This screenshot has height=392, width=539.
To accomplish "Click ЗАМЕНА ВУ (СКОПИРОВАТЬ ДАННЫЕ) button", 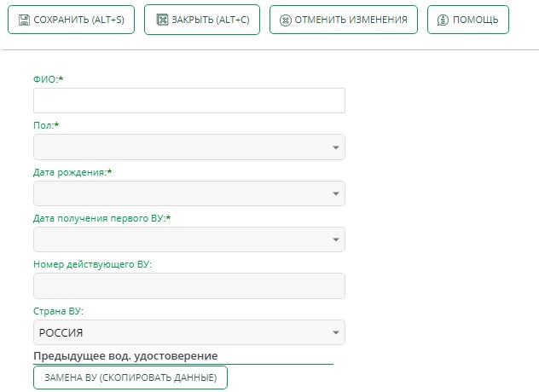I will point(130,378).
